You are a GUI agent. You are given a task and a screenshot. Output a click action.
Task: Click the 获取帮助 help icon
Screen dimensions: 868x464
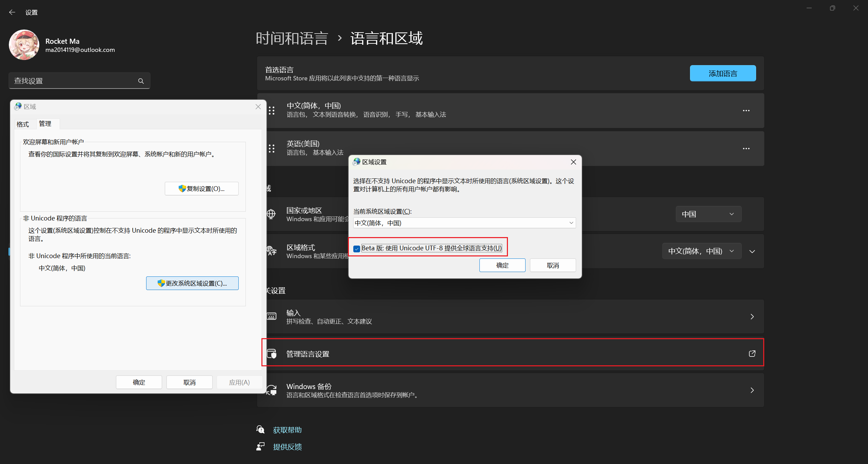point(260,430)
